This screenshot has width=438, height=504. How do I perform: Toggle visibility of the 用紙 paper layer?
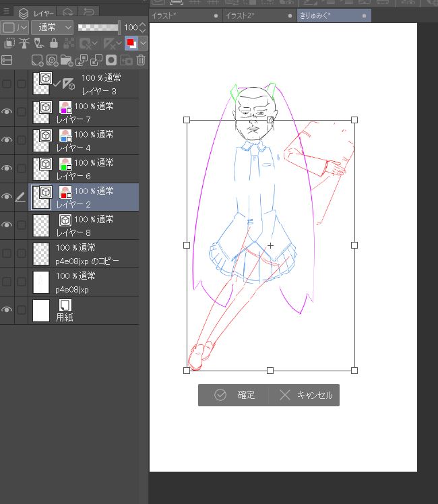coord(7,310)
